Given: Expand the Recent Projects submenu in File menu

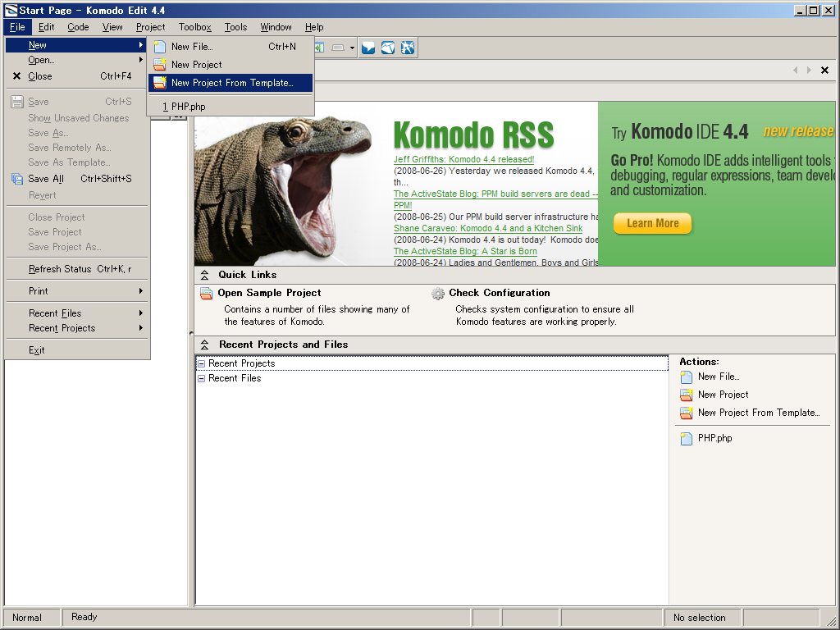Looking at the screenshot, I should [x=76, y=328].
